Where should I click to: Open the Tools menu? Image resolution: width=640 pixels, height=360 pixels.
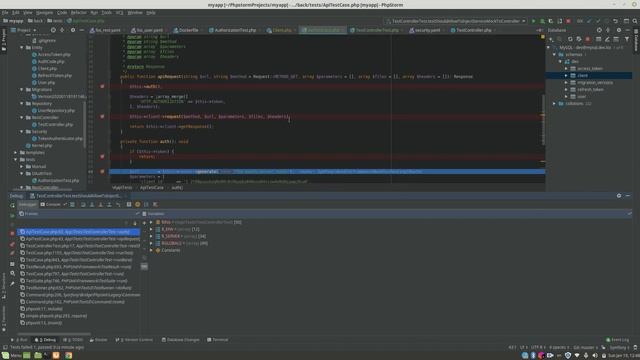[107, 13]
